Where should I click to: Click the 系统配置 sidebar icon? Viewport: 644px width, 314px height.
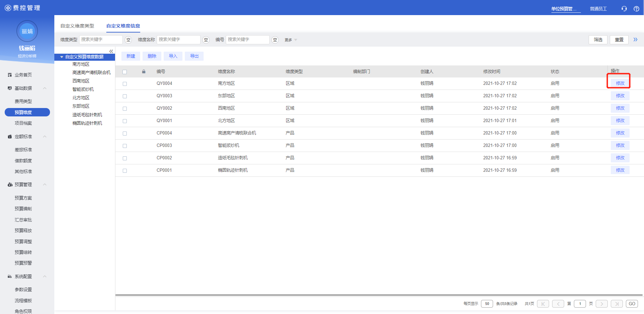pos(10,276)
